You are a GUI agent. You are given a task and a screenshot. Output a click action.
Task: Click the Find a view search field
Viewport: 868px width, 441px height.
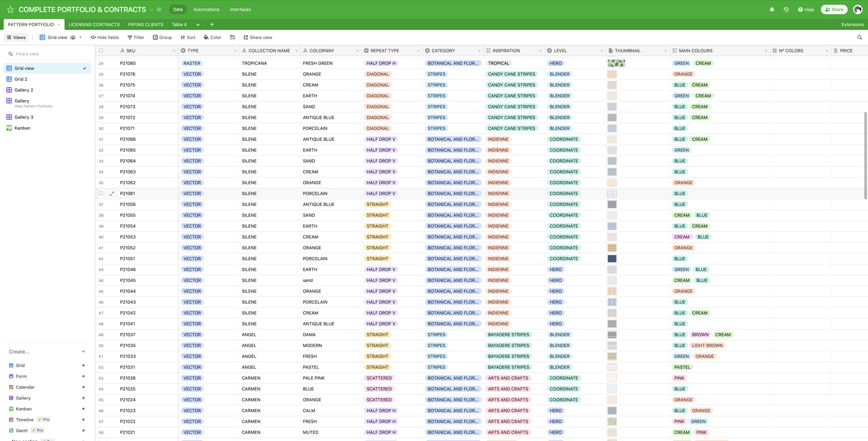(x=47, y=54)
